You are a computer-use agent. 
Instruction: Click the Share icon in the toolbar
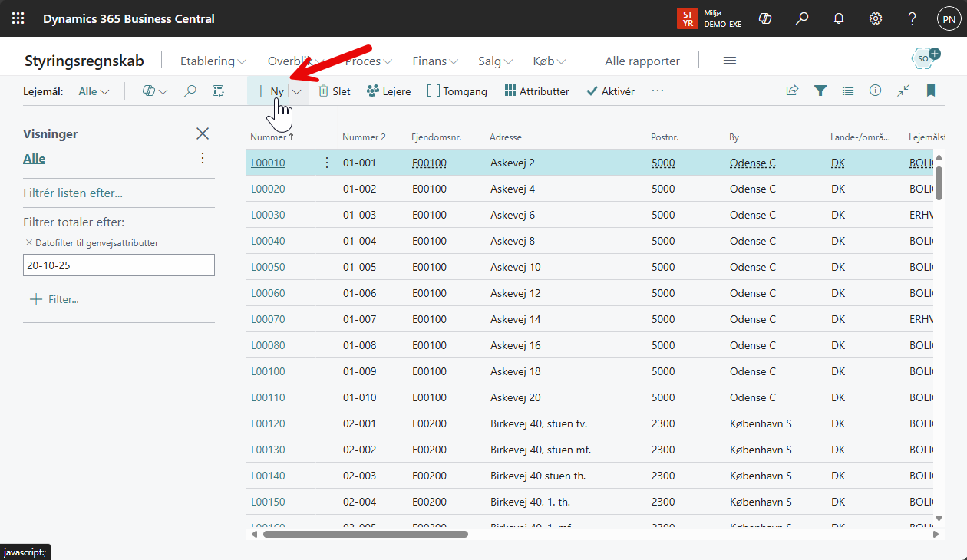coord(792,91)
